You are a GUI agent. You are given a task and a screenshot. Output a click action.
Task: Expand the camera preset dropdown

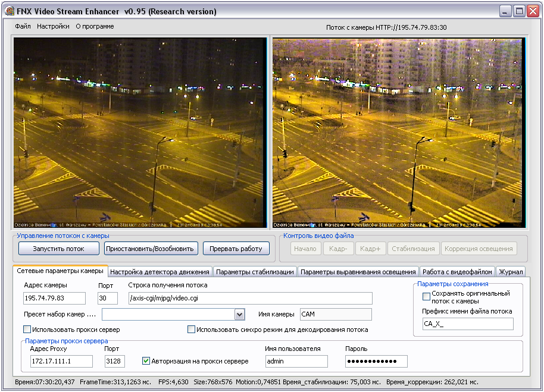(239, 314)
